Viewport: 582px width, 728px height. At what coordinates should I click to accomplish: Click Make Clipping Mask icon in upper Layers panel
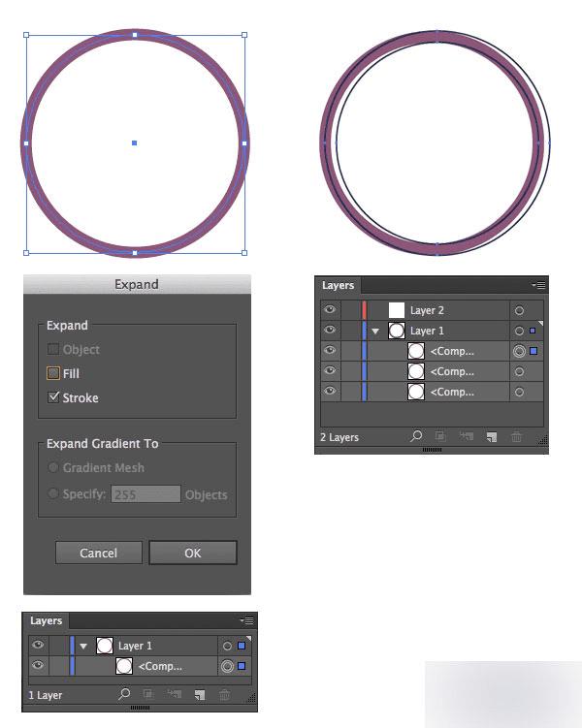[x=440, y=437]
